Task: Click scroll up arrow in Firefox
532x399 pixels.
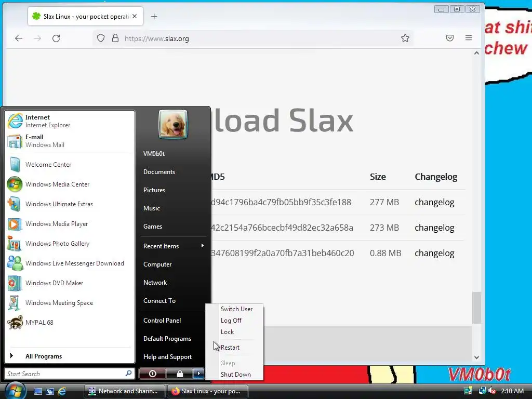Action: (x=476, y=53)
